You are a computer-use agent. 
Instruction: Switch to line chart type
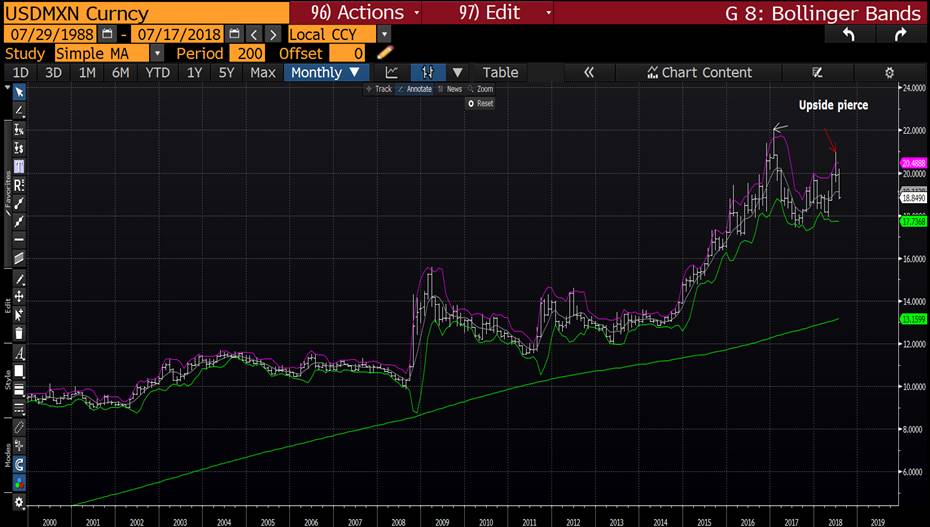[x=391, y=72]
